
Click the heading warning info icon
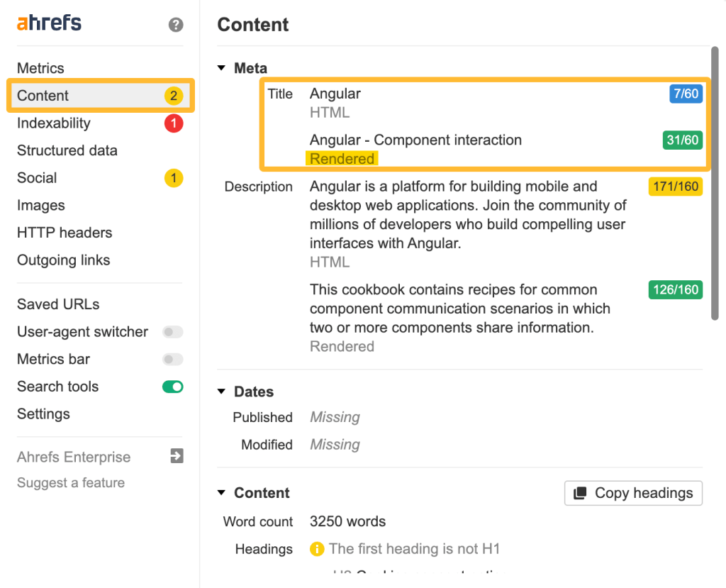click(317, 549)
